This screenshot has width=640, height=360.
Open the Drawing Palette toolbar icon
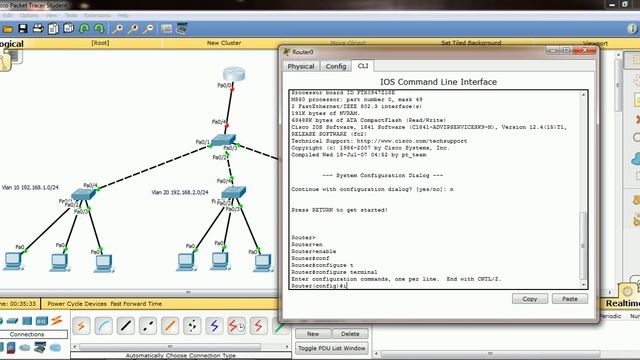click(x=166, y=29)
